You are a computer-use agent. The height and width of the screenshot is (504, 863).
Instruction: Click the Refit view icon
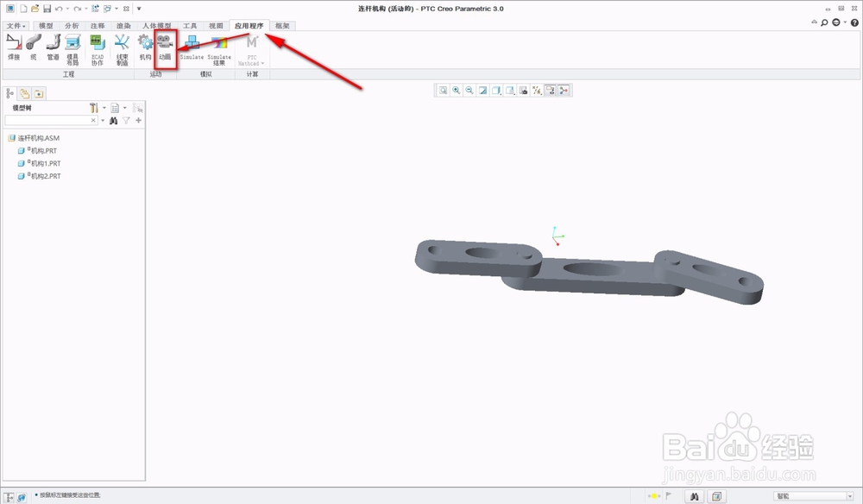click(x=443, y=91)
